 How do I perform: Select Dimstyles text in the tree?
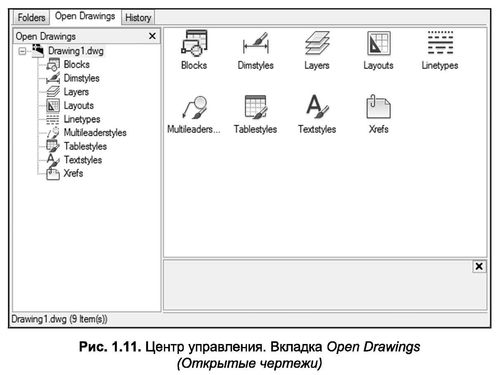[82, 78]
